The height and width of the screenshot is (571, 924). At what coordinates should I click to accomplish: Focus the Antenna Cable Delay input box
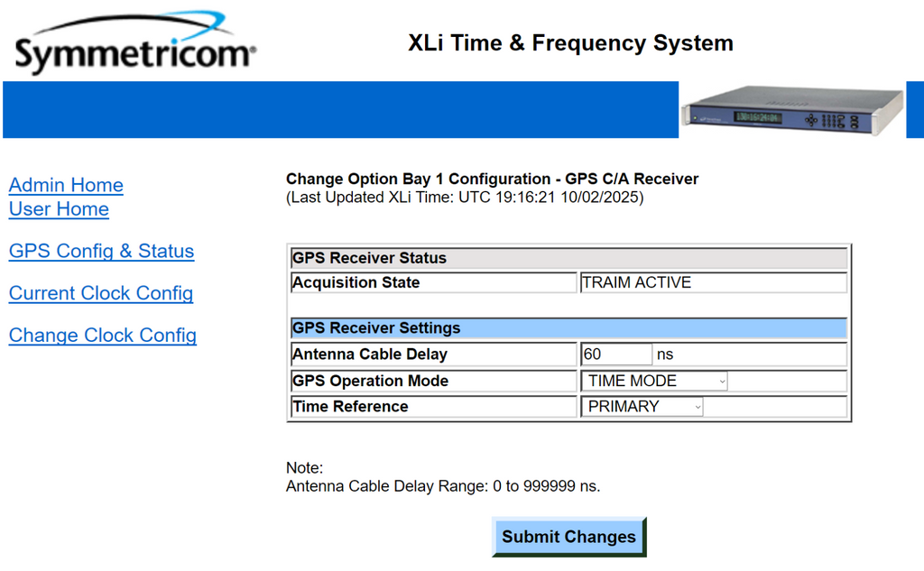click(x=616, y=355)
